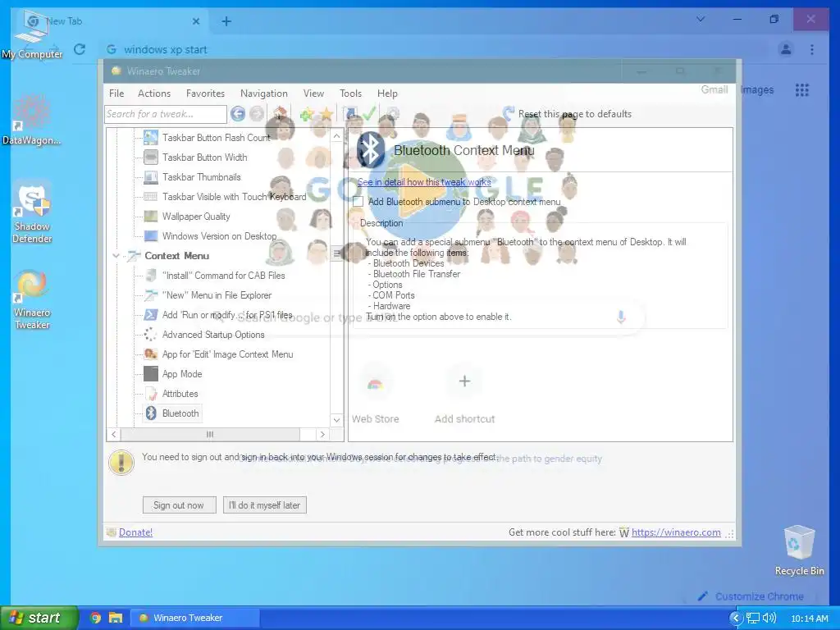Open the View menu
The image size is (840, 630).
(x=313, y=94)
